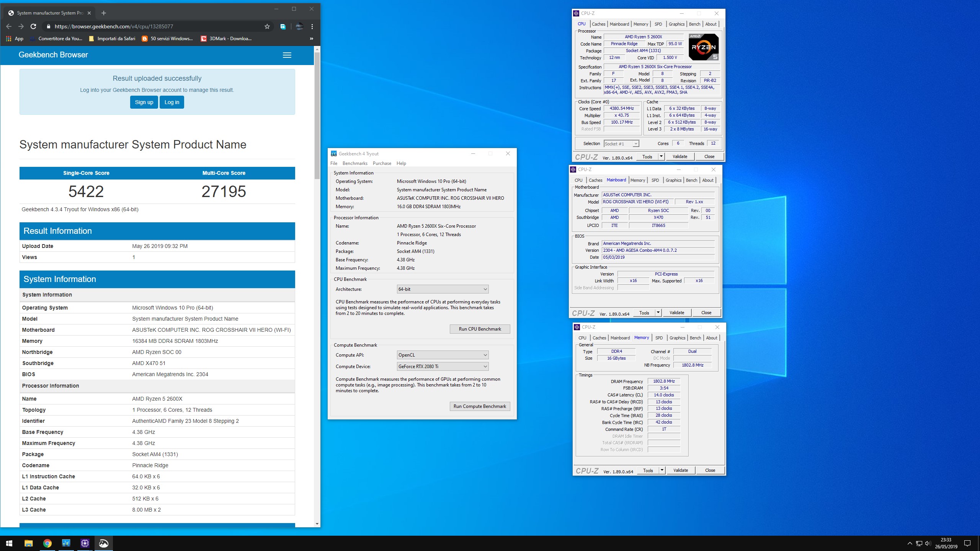Click the Chrome back arrow
Screen dimensions: 980x551
[x=9, y=26]
